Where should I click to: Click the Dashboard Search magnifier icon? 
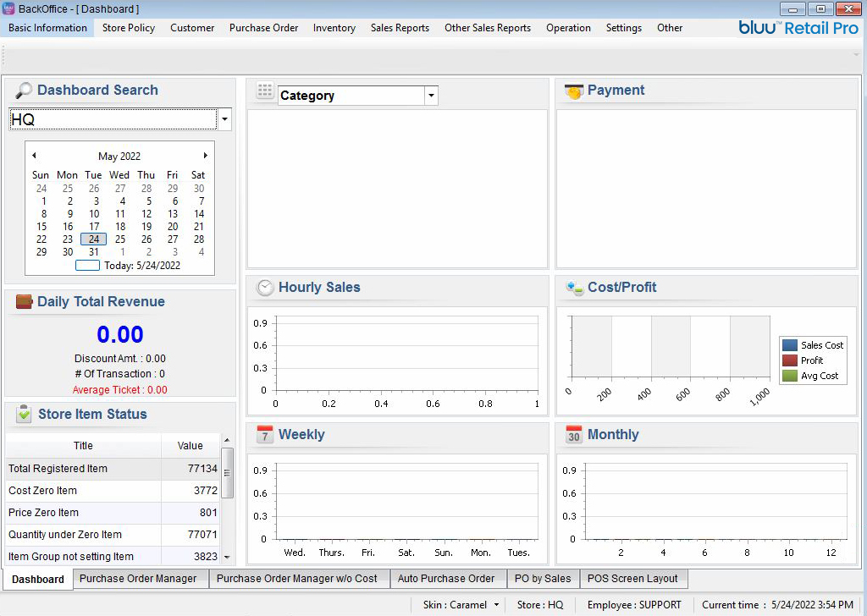click(x=23, y=90)
